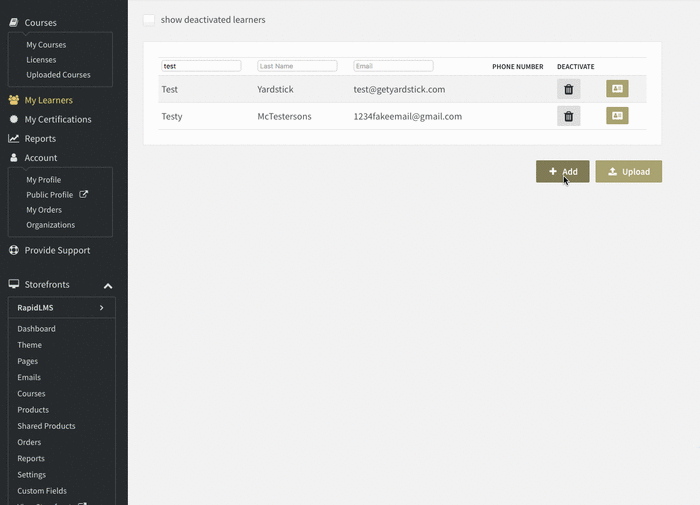This screenshot has height=505, width=700.
Task: Click last name 'McTestersons' cell
Action: 284,117
